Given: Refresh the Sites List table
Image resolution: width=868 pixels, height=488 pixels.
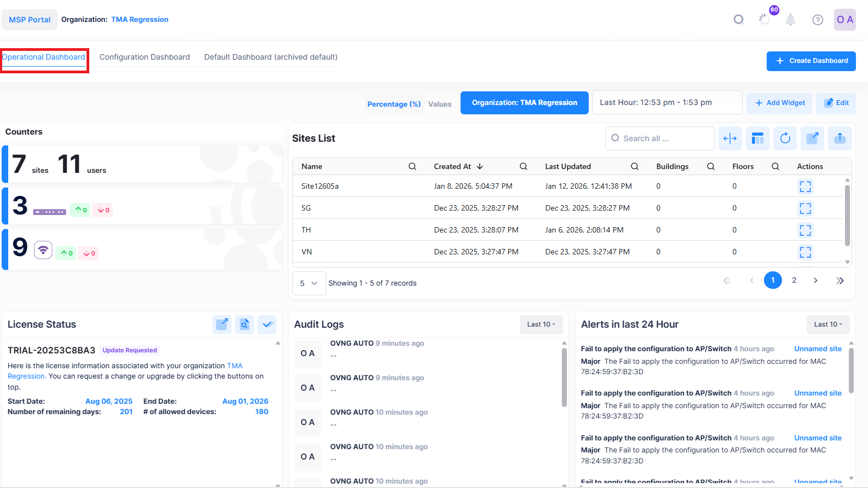Looking at the screenshot, I should 785,138.
